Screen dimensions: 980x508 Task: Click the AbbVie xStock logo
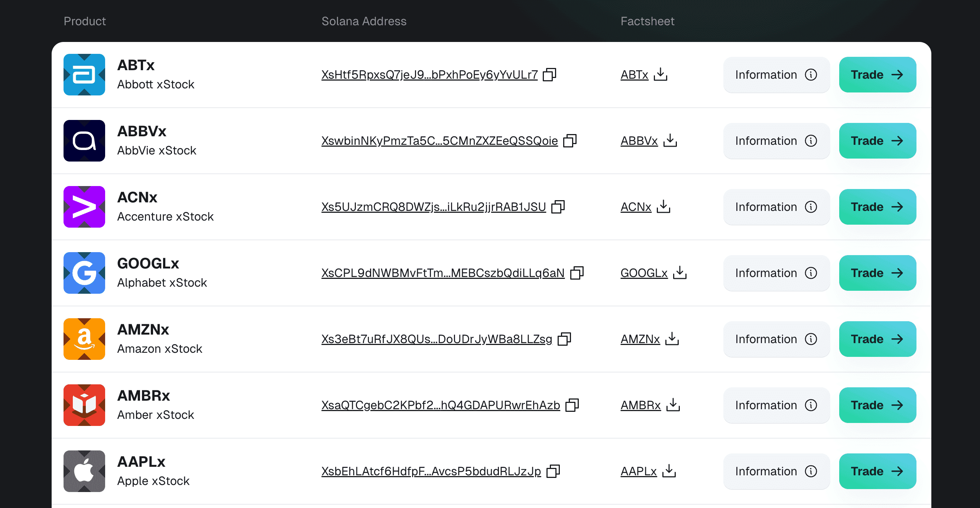pyautogui.click(x=84, y=141)
